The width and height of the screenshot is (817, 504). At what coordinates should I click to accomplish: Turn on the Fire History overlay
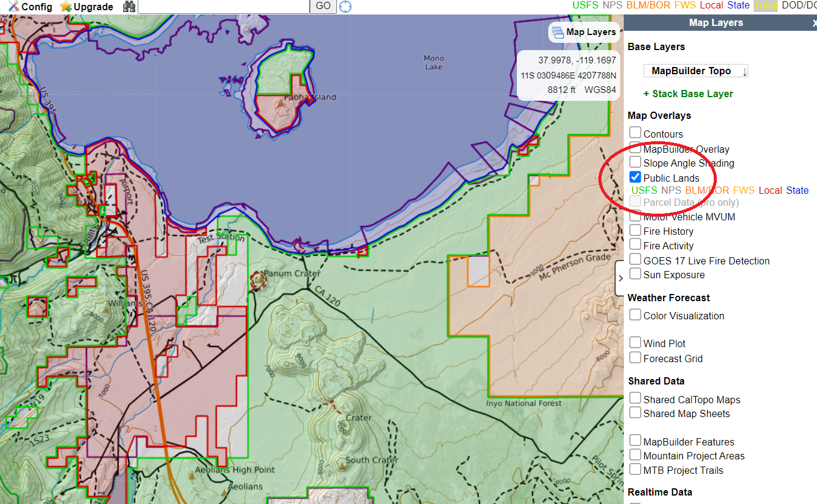point(635,230)
